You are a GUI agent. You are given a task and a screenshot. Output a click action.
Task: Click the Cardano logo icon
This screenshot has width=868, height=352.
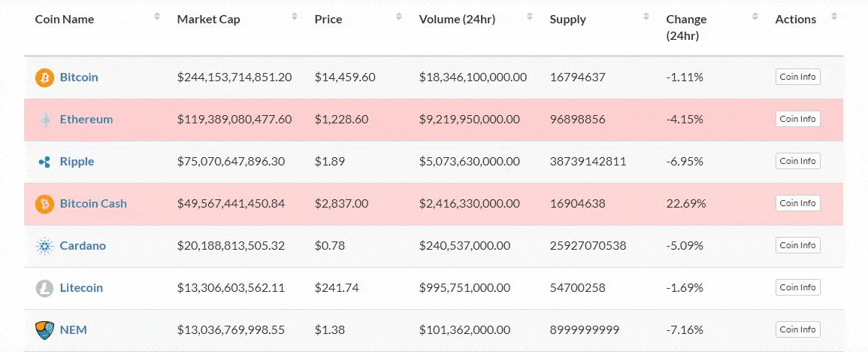[x=45, y=246]
